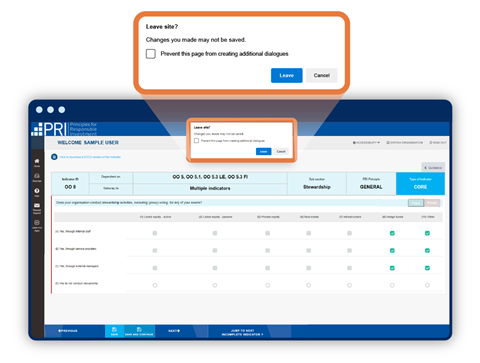The width and height of the screenshot is (480, 363).
Task: Click the 'Hedge funds' column header
Action: click(392, 217)
